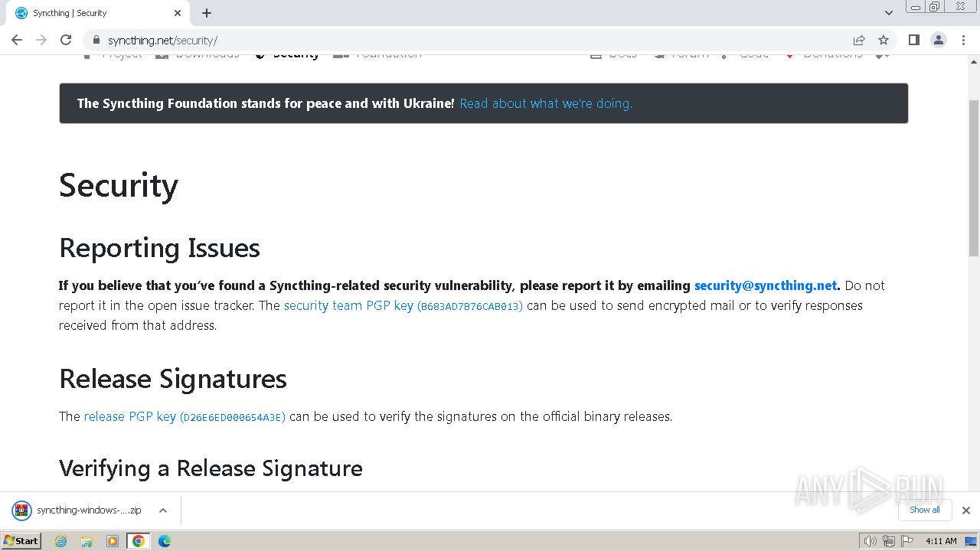980x551 pixels.
Task: Launch Microsoft Edge from the taskbar
Action: pyautogui.click(x=165, y=541)
